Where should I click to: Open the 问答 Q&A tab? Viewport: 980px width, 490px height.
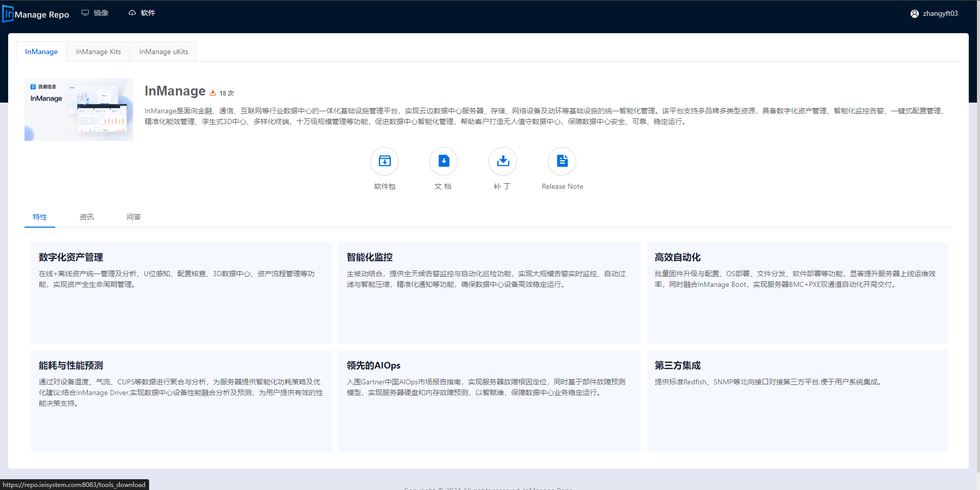point(134,217)
